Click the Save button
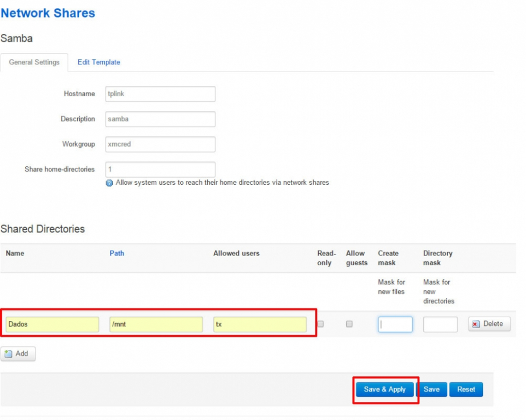Viewport: 526px width, 420px height. [432, 389]
